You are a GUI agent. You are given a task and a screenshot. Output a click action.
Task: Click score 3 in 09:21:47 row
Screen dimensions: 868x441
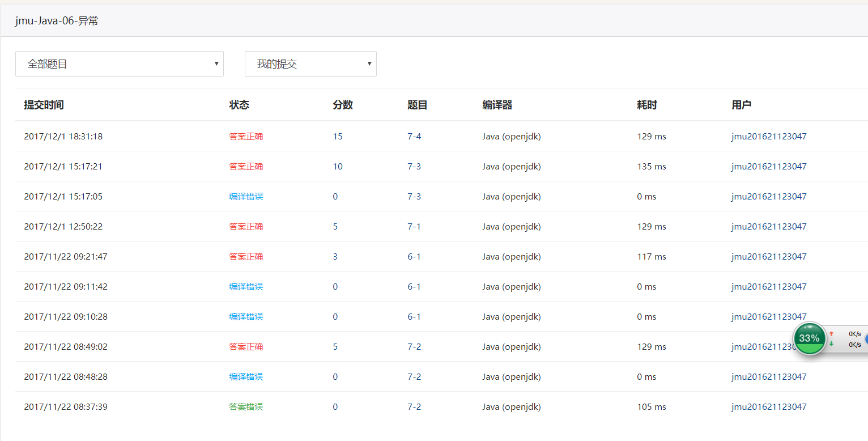(x=335, y=257)
